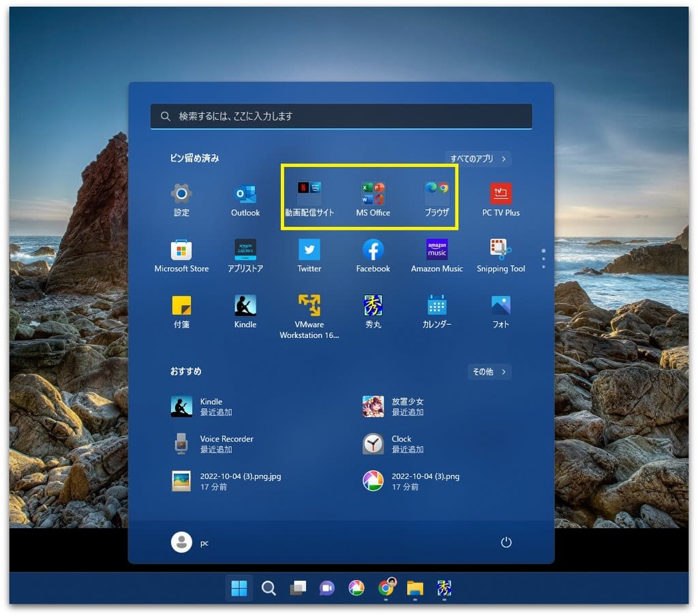Click the taskbar search icon
698x616 pixels.
(x=269, y=589)
